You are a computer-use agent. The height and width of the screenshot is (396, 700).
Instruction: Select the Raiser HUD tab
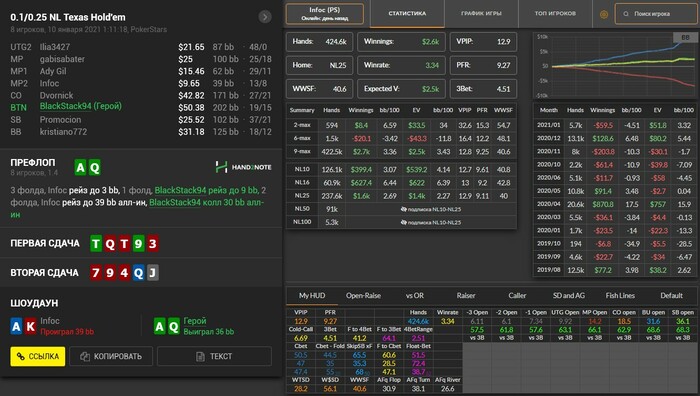[466, 296]
